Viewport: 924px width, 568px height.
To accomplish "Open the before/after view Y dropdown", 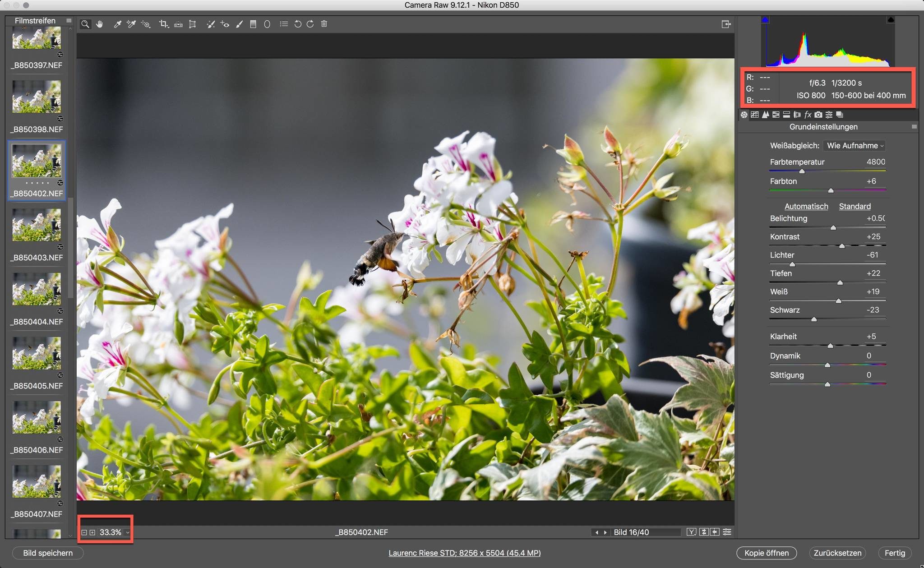I will click(691, 532).
